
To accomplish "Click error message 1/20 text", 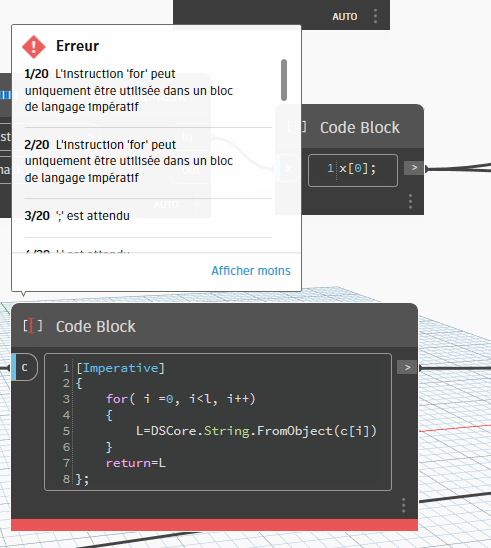I will coord(129,90).
